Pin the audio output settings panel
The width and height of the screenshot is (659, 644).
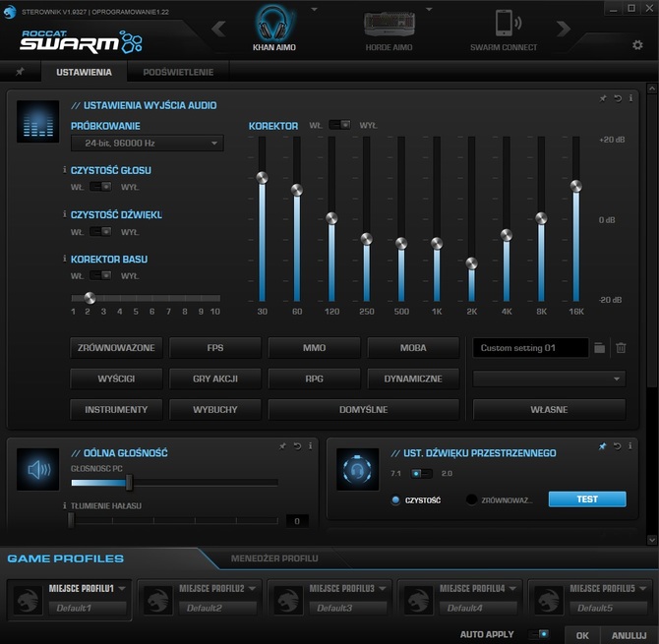tap(603, 98)
